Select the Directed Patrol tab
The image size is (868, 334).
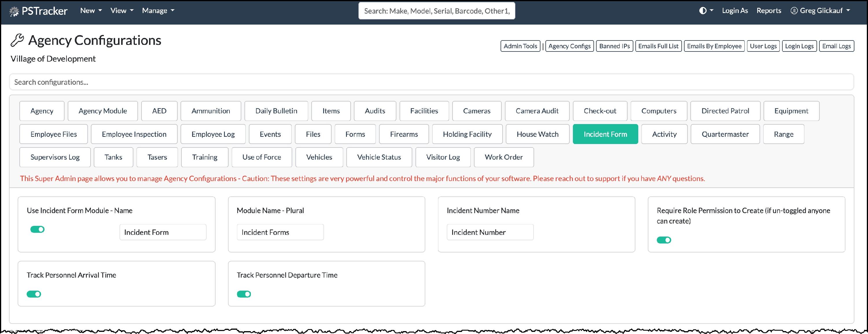click(x=725, y=111)
